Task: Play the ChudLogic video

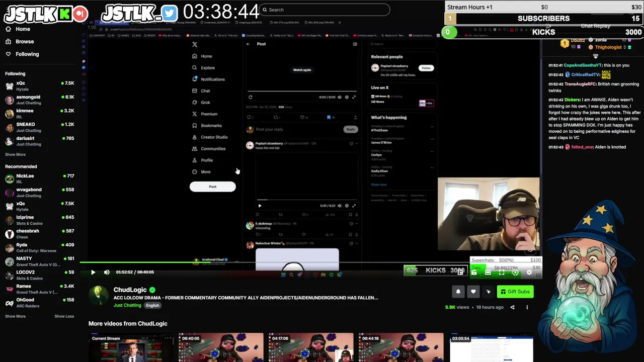Action: coord(93,272)
